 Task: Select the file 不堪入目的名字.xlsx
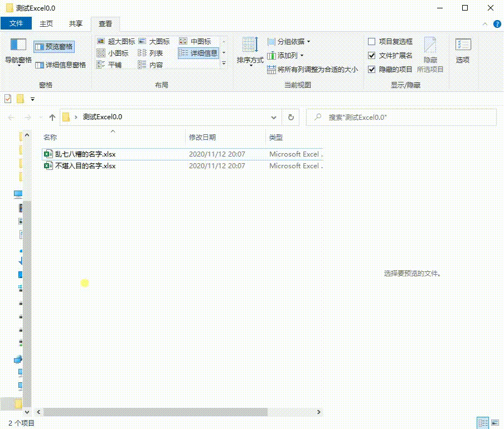[85, 165]
